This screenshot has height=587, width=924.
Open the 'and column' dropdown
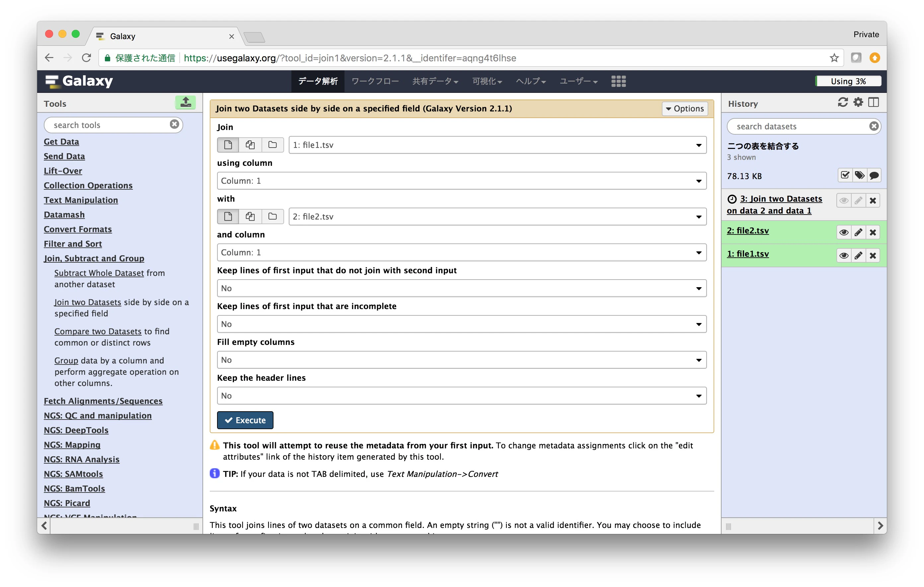point(462,252)
